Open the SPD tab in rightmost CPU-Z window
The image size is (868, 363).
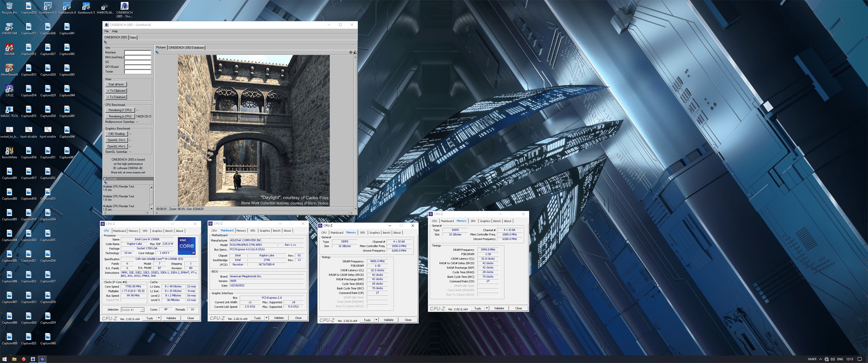(473, 221)
